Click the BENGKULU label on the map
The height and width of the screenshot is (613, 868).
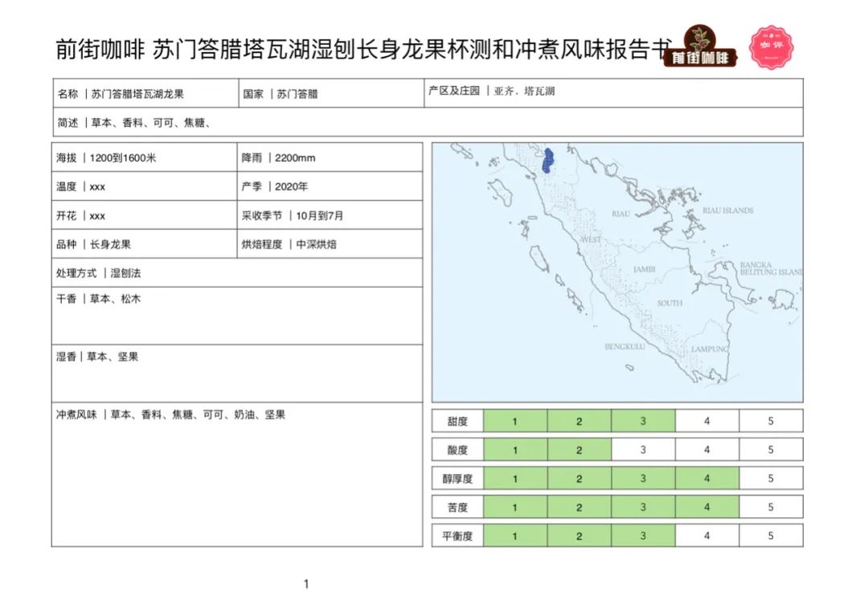point(625,347)
